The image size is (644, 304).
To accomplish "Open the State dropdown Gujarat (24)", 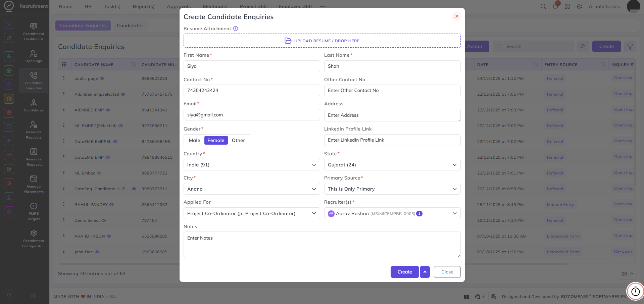I will (392, 165).
